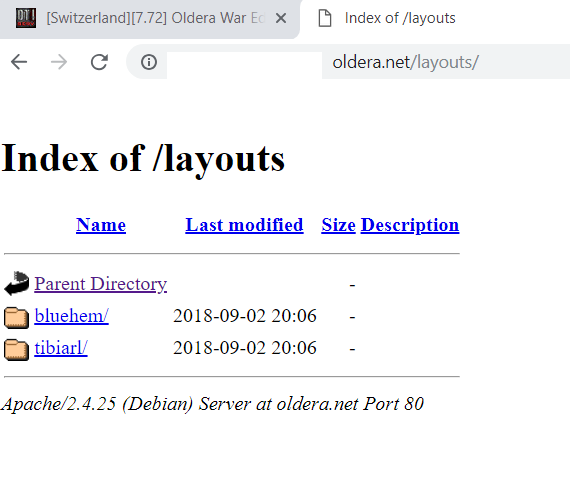This screenshot has height=482, width=570.
Task: Reload the page with the refresh icon
Action: (x=99, y=62)
